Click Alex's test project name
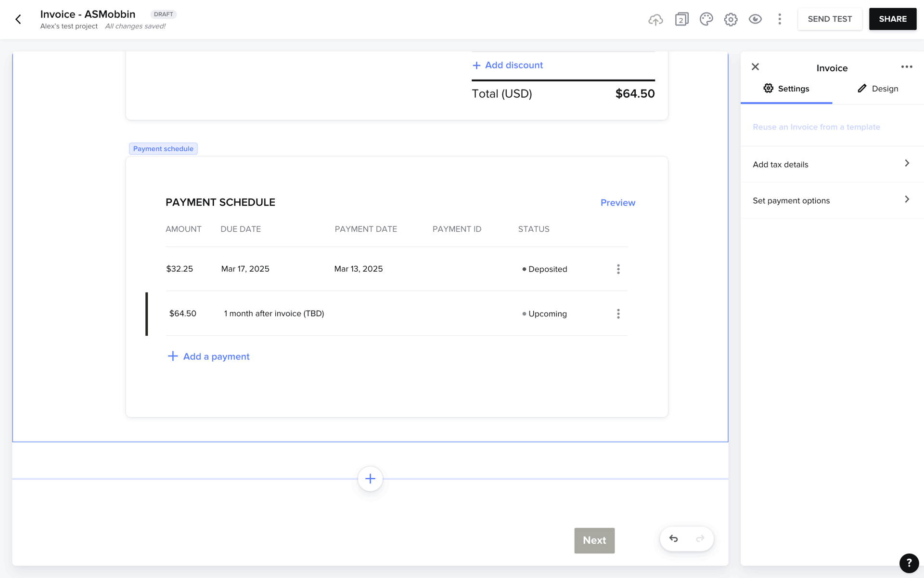 tap(69, 26)
